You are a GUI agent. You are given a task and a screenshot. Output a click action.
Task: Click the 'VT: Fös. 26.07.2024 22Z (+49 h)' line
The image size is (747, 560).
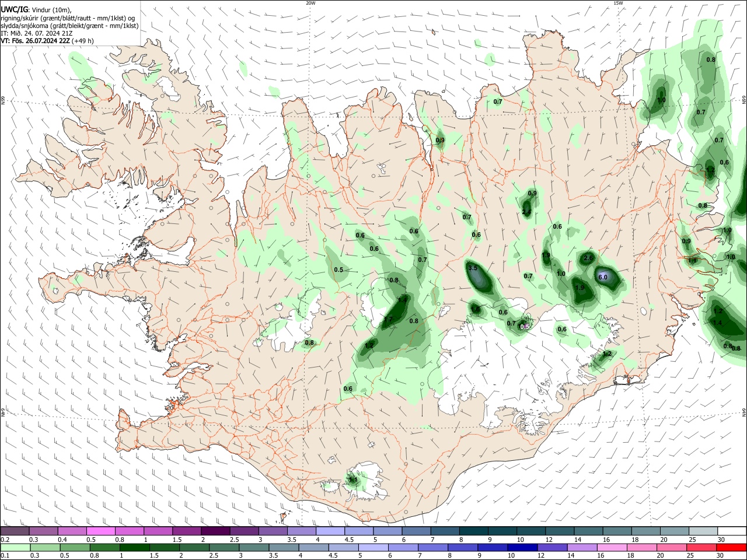[x=47, y=41]
